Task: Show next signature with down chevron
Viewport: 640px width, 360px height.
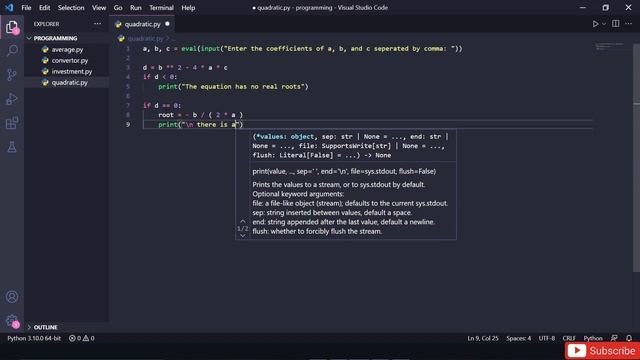Action: pos(242,236)
